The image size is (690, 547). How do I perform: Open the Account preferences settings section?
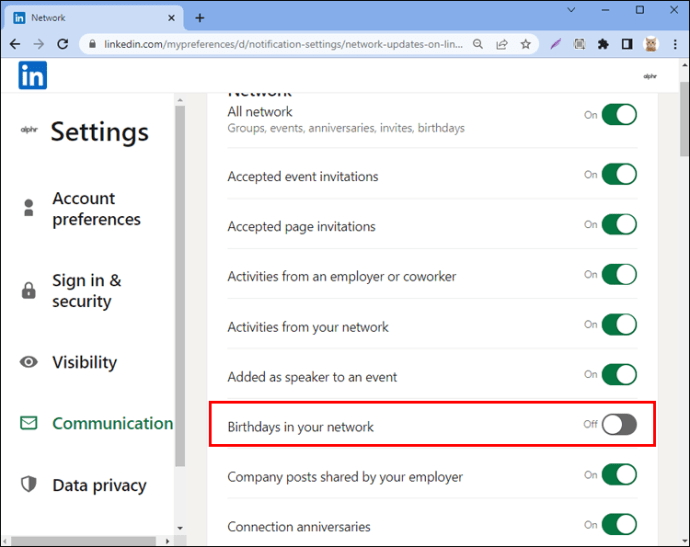coord(96,209)
